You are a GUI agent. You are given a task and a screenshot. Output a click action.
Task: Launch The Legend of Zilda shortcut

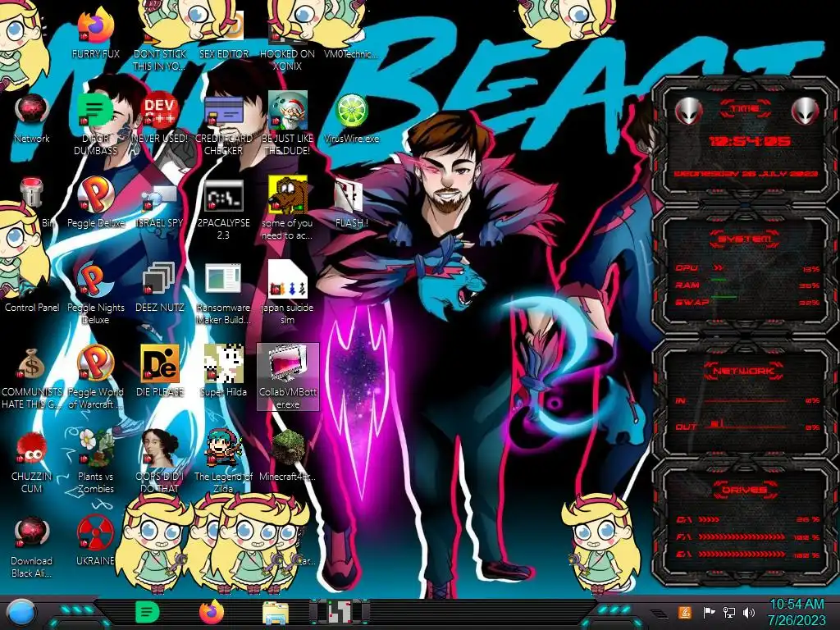[x=223, y=448]
